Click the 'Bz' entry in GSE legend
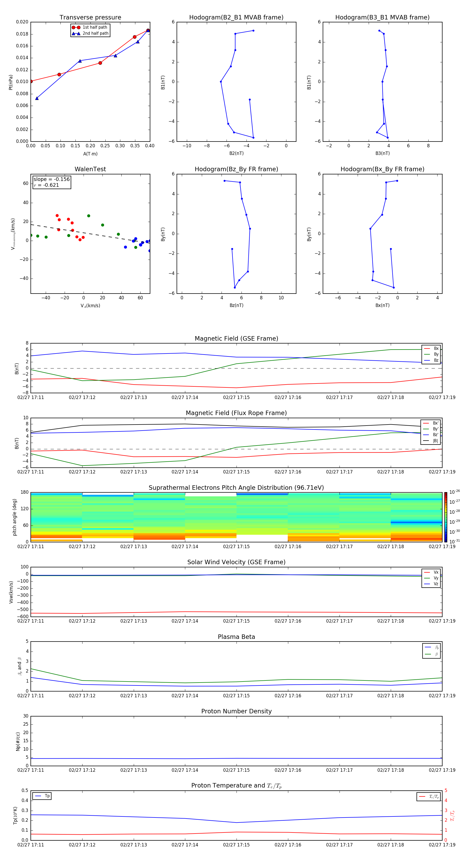This screenshot has width=473, height=868. (x=431, y=361)
